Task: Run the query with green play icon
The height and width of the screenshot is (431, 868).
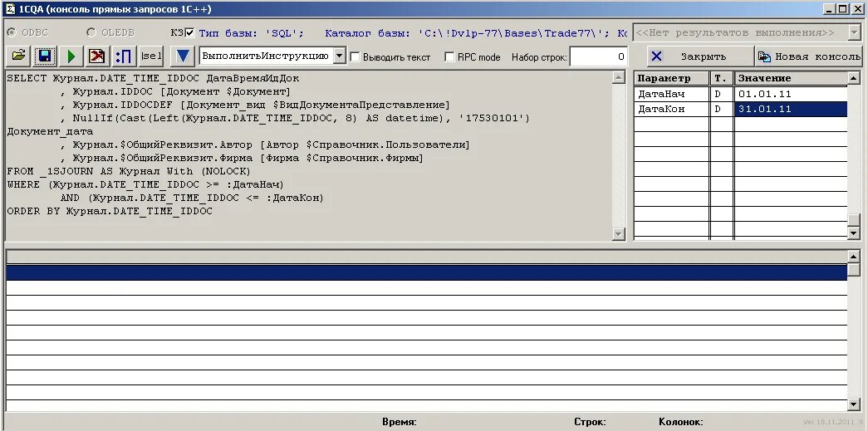Action: click(x=71, y=56)
